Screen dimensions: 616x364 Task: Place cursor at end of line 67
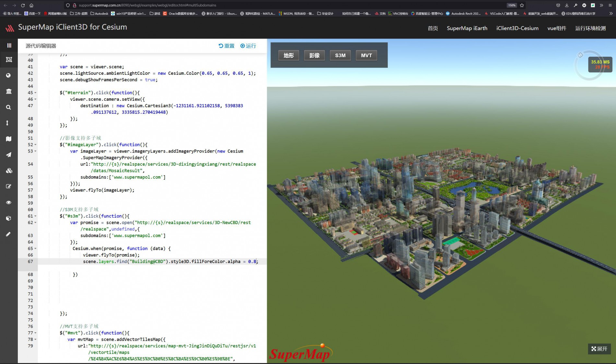pos(258,261)
